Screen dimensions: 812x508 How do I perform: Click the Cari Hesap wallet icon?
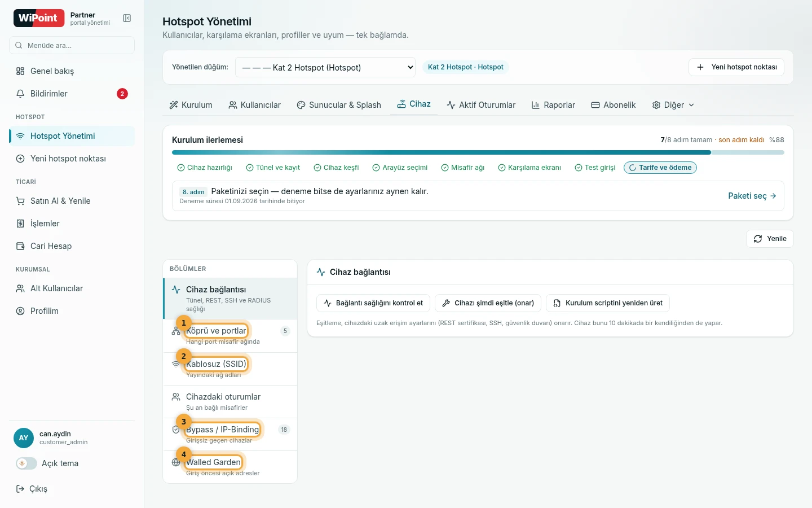coord(20,246)
